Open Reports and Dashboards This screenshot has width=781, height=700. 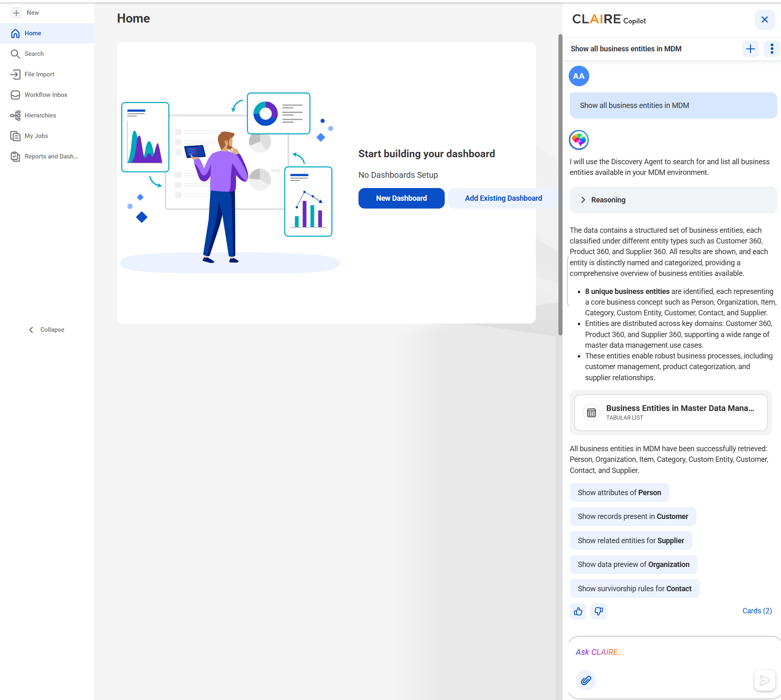click(47, 156)
